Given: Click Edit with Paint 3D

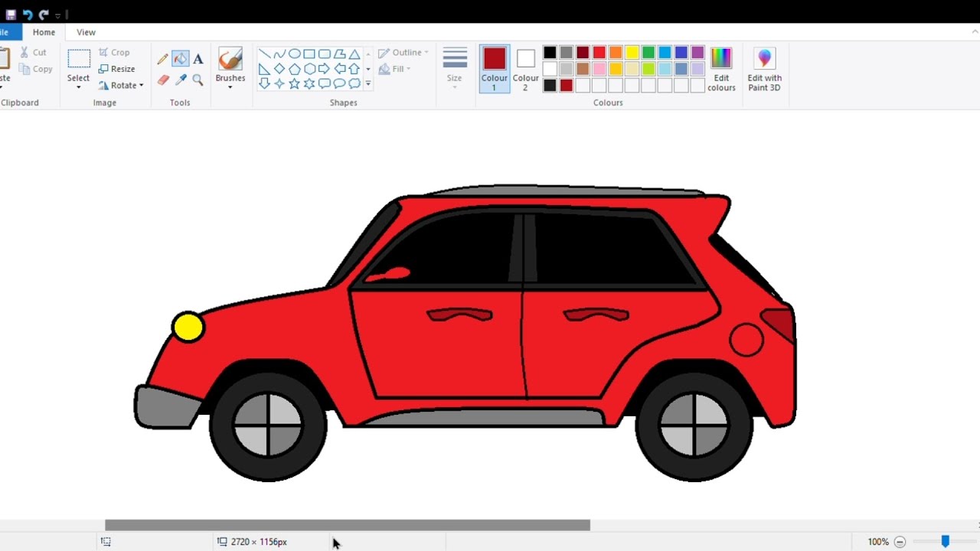Looking at the screenshot, I should 765,69.
